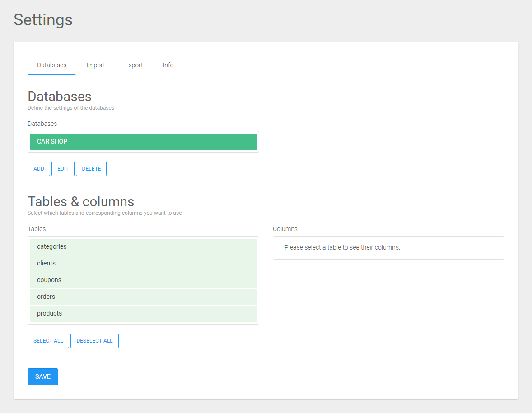This screenshot has width=532, height=413.
Task: Open the Export tab
Action: tap(134, 65)
